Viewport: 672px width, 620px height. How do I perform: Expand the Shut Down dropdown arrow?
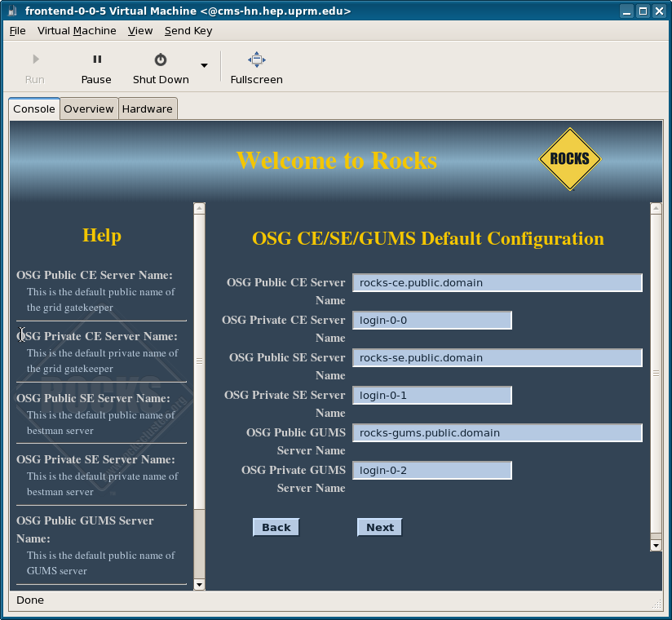pos(204,66)
